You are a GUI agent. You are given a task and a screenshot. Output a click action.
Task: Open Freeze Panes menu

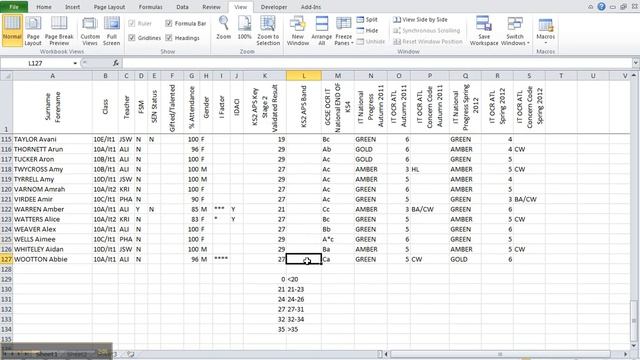[x=344, y=30]
